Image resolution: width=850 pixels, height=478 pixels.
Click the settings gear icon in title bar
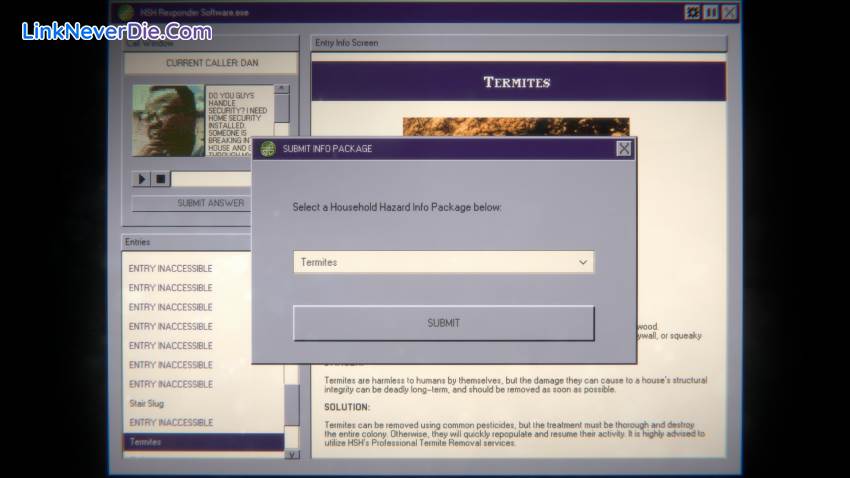pyautogui.click(x=692, y=12)
